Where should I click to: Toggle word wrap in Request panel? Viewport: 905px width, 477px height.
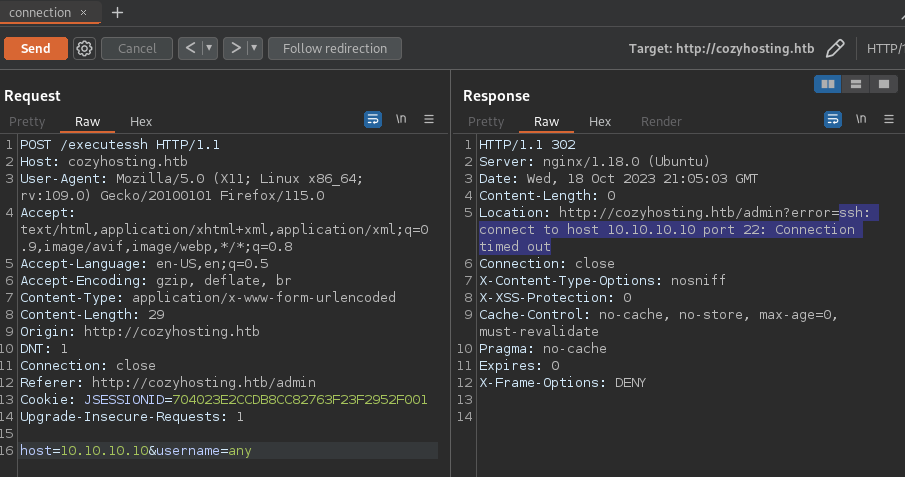[373, 119]
